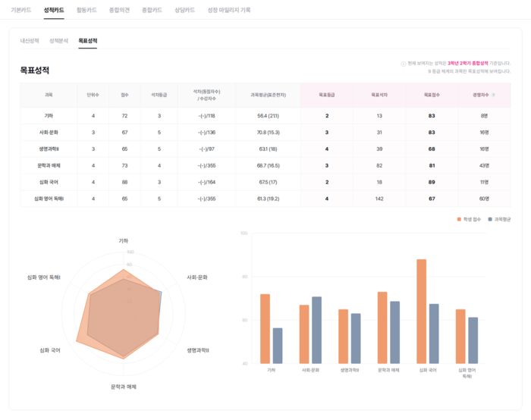
Task: Click the 목표성적 section heading
Action: click(x=35, y=71)
